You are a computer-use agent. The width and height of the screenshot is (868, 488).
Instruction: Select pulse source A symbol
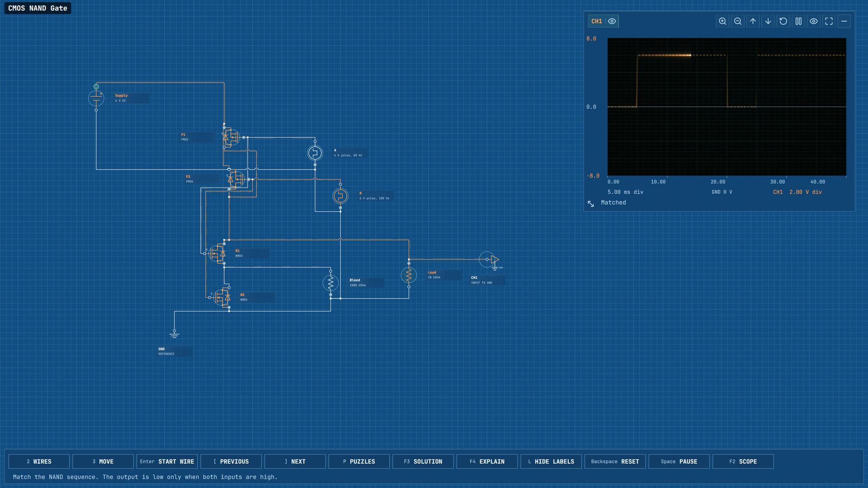[x=315, y=153]
